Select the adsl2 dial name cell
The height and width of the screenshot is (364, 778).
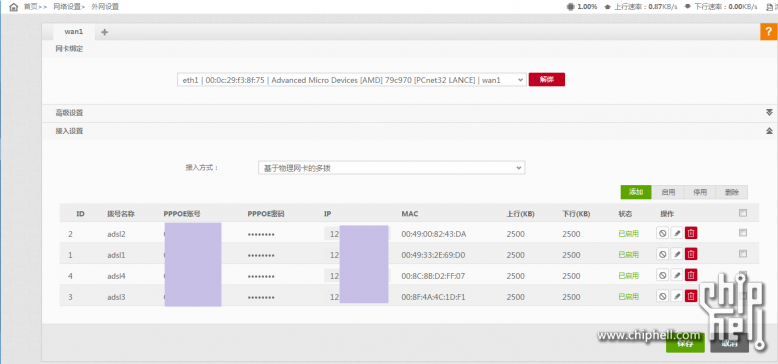click(116, 234)
